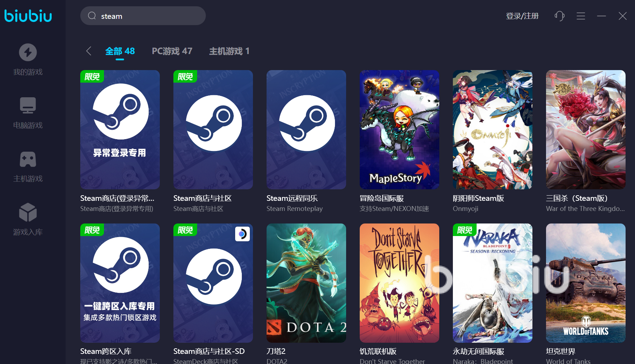This screenshot has width=635, height=364.
Task: Open the Onmyoji Steam version cover
Action: click(492, 130)
